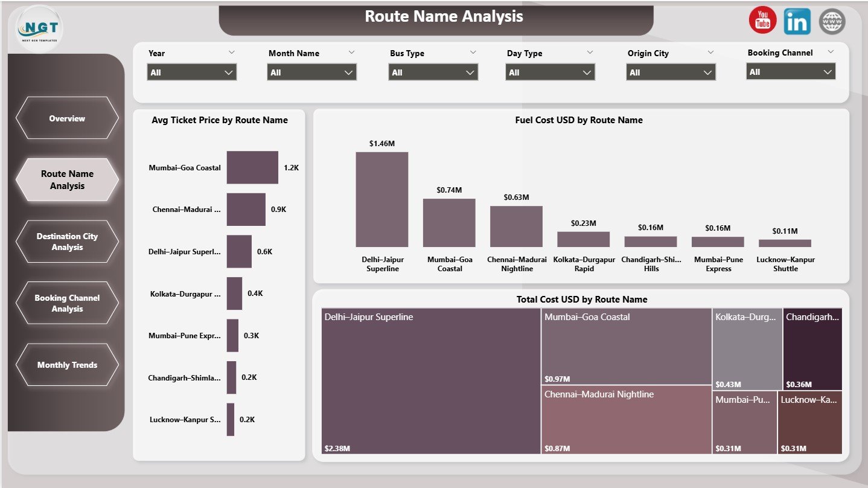Select All in Origin City slicer

tap(670, 71)
